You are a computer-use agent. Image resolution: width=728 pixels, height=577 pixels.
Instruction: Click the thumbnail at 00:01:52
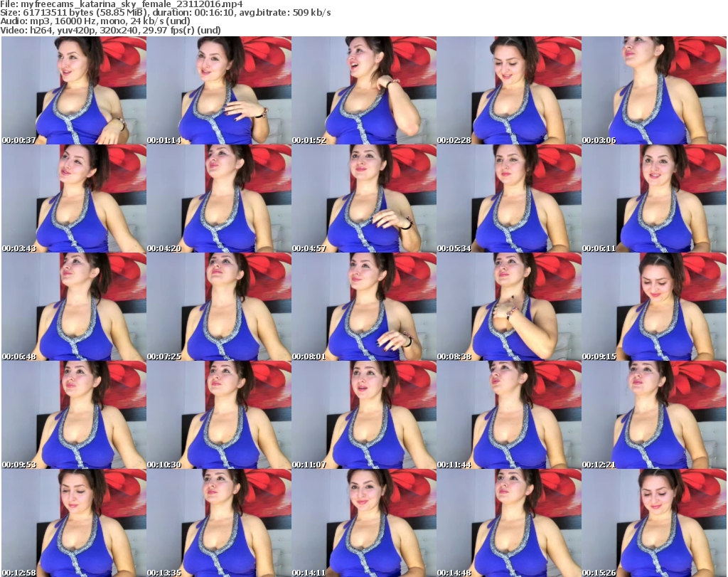(364, 90)
